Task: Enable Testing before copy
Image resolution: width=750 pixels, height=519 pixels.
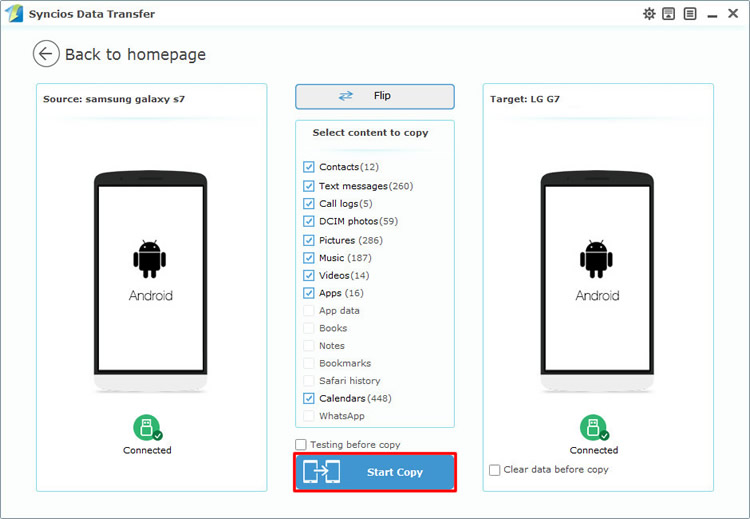Action: point(301,445)
